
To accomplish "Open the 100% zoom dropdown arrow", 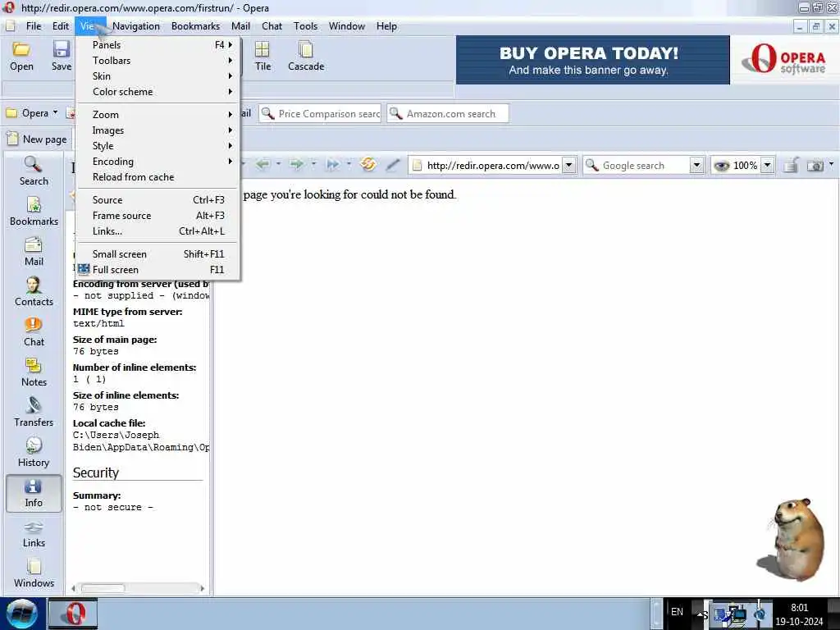I will click(x=767, y=166).
